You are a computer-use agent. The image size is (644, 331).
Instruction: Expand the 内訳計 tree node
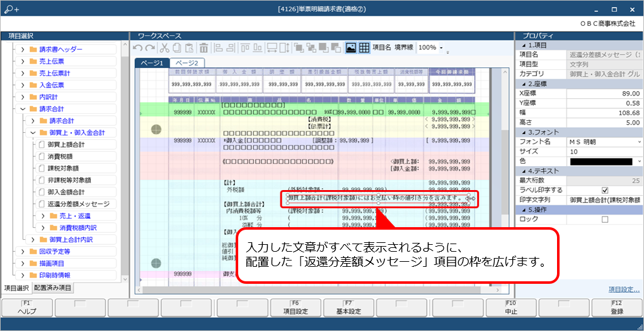click(x=22, y=97)
